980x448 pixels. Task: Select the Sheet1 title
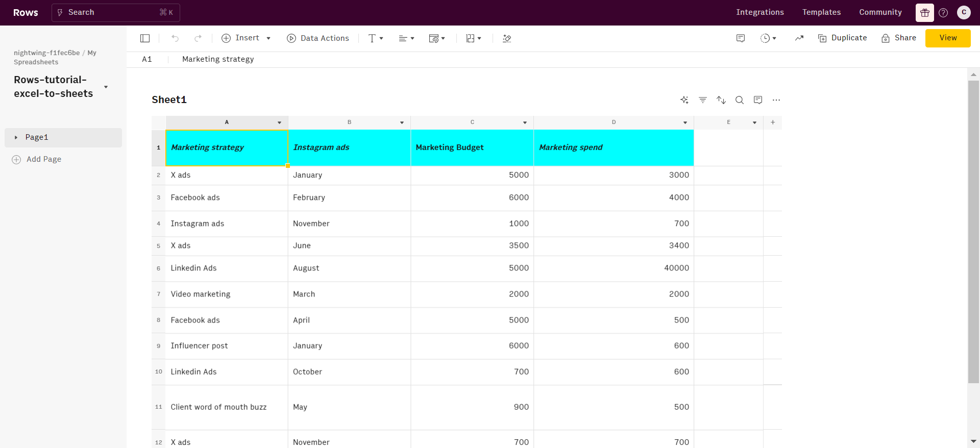[x=169, y=99]
